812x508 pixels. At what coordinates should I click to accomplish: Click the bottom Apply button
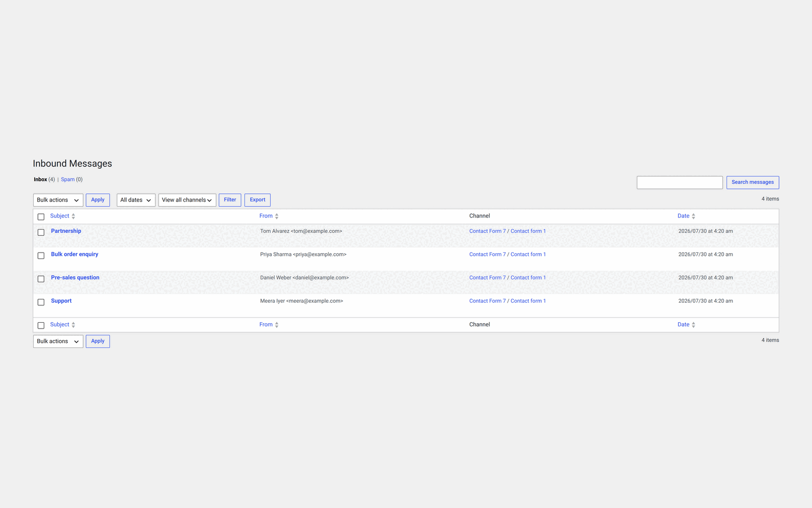[x=98, y=341]
